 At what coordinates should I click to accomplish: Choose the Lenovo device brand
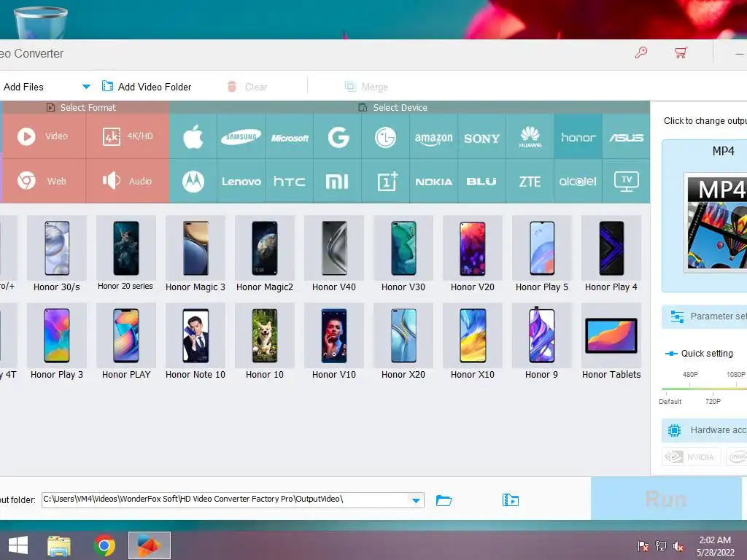(241, 182)
